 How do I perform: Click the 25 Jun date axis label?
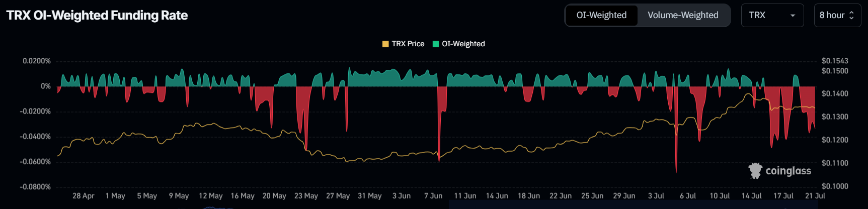[x=592, y=196]
